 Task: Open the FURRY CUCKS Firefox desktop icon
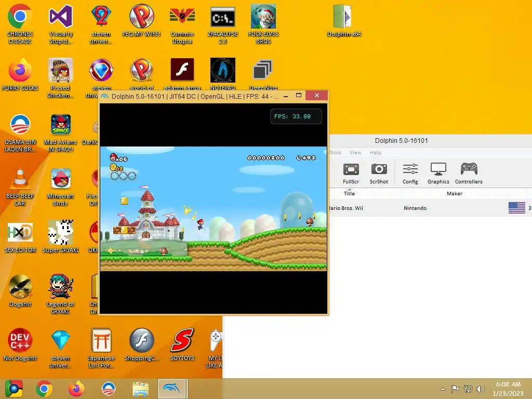20,75
